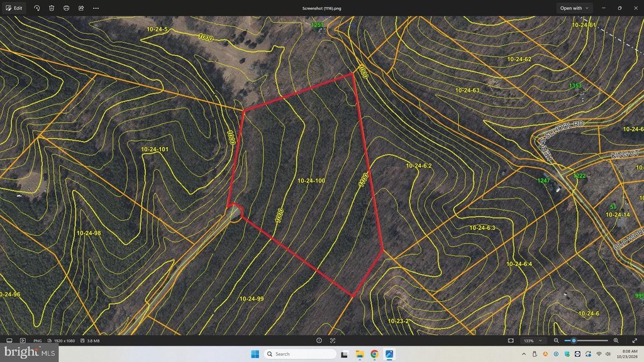Adjust the zoom slider handle
Screen dimensions: 644x362
574,341
